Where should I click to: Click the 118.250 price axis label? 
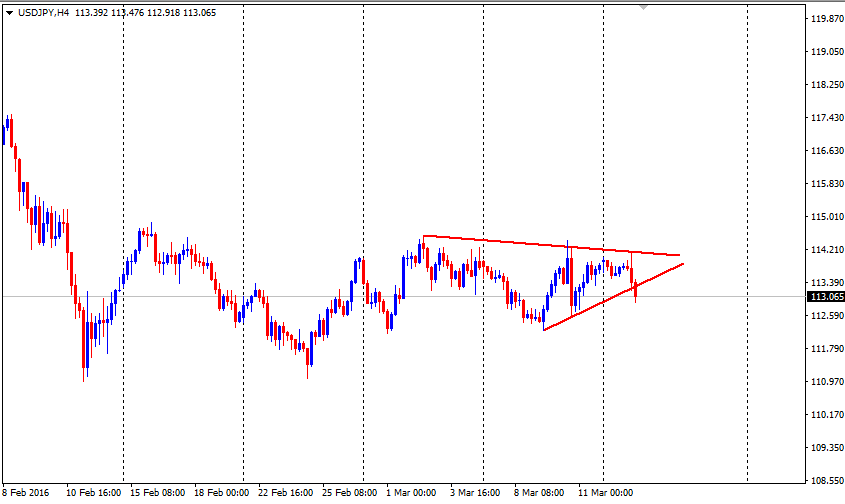coord(827,85)
